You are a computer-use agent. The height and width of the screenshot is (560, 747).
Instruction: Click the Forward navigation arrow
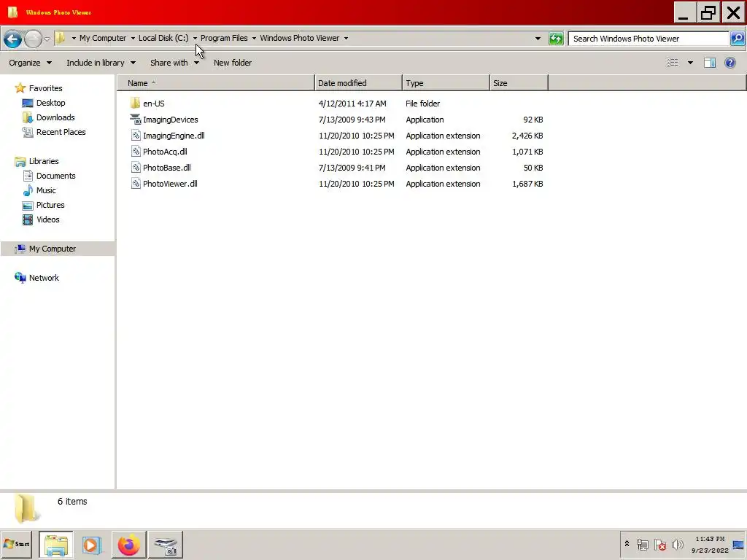pos(33,39)
